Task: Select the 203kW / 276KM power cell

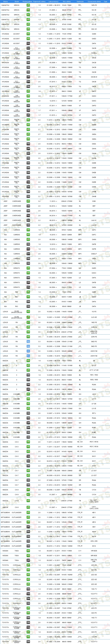Action: tap(67, 327)
